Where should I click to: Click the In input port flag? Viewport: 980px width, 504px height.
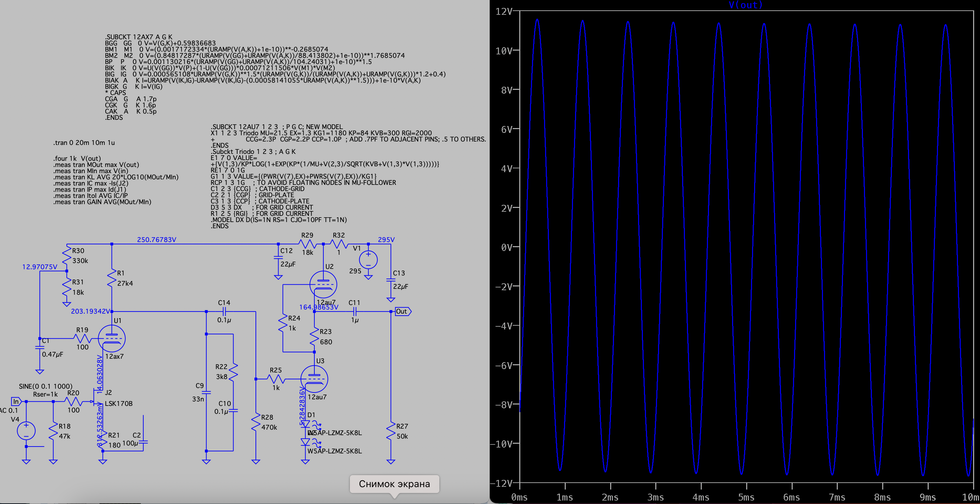point(16,401)
